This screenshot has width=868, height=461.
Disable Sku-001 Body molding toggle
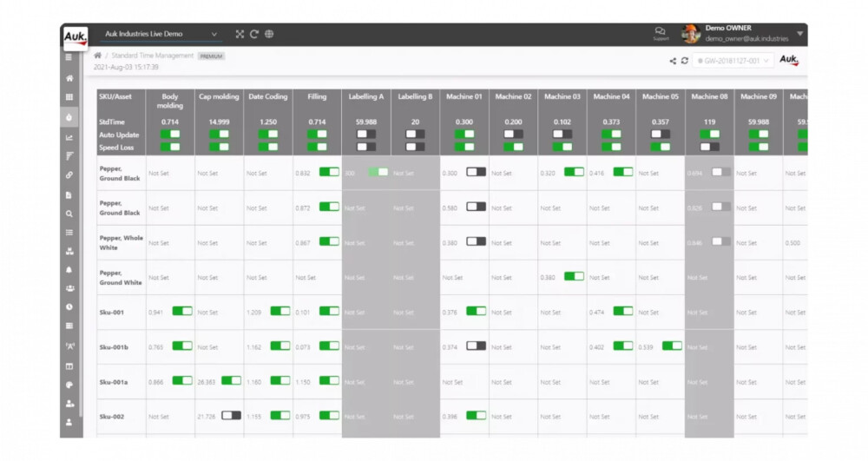[x=182, y=310]
